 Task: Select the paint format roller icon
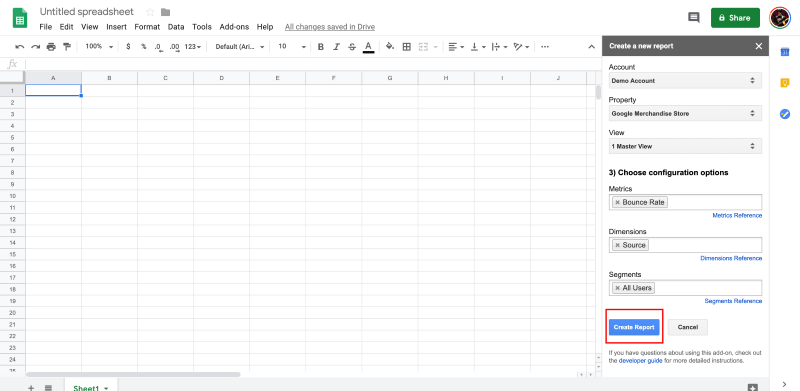67,46
